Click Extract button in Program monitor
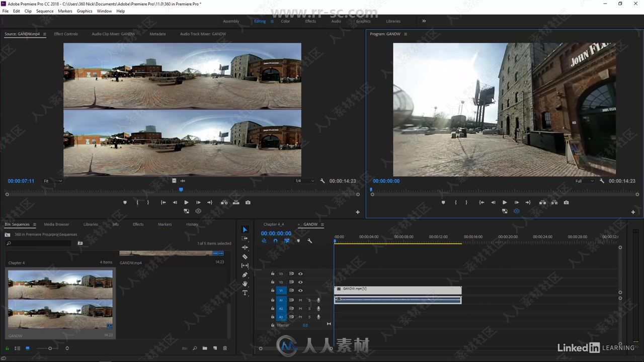The width and height of the screenshot is (644, 362). [554, 203]
